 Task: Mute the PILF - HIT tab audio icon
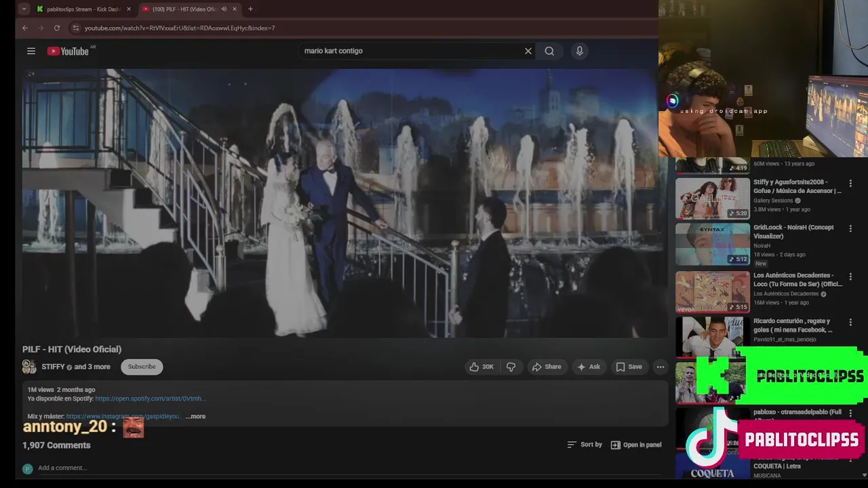[224, 9]
